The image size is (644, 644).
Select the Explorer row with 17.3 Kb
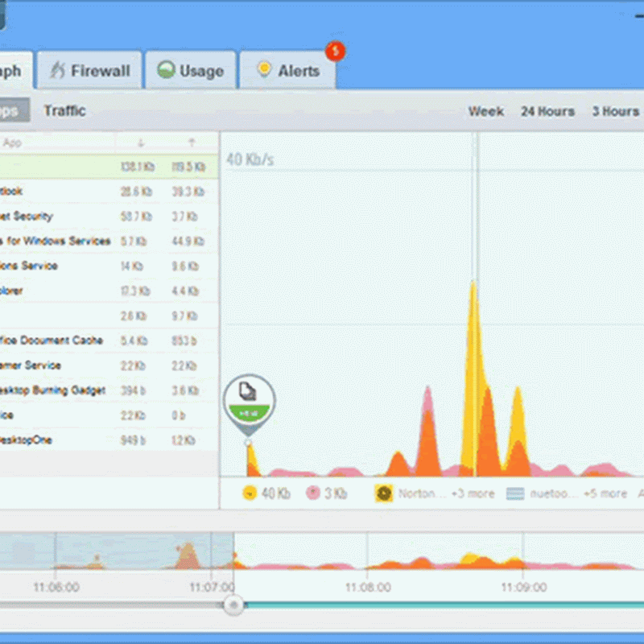[109, 291]
